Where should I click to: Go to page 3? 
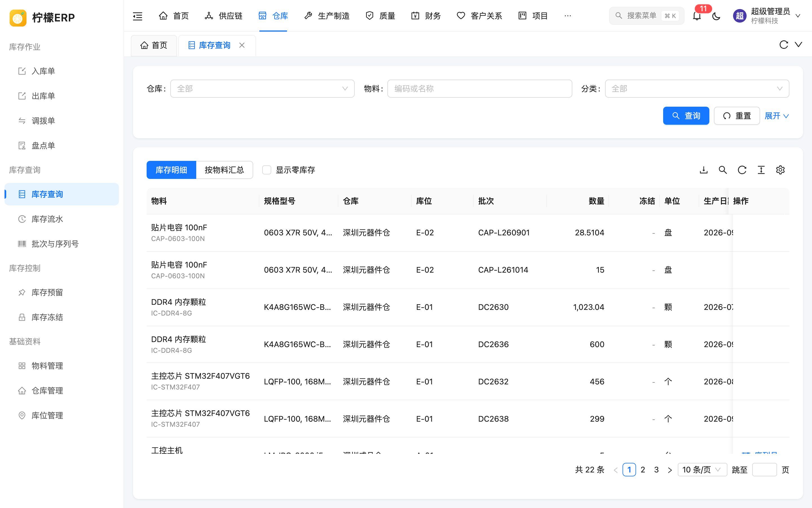656,470
